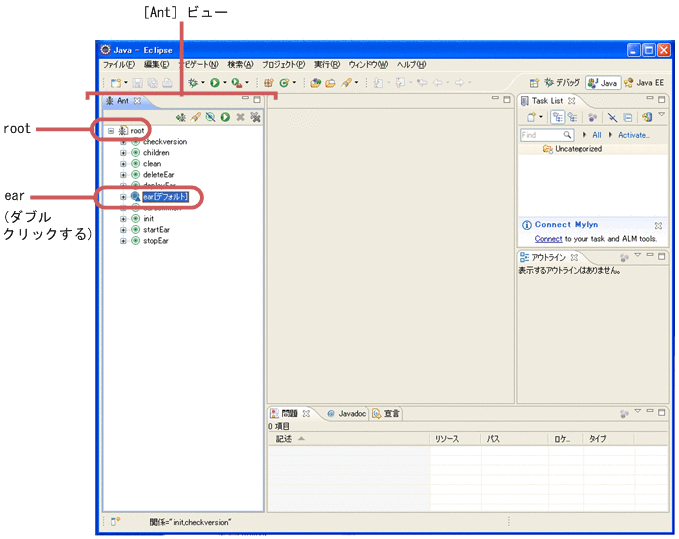Collapse the root tree node
This screenshot has width=679, height=539.
[x=111, y=131]
